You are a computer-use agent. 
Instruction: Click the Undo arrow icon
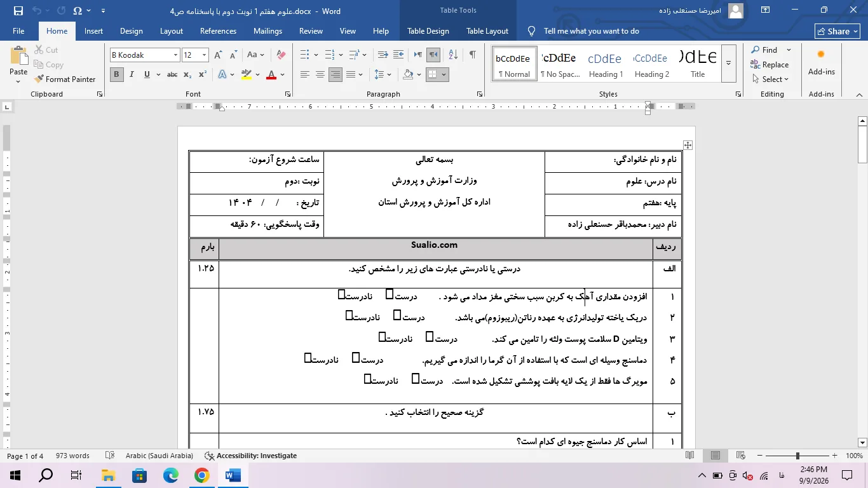click(37, 11)
